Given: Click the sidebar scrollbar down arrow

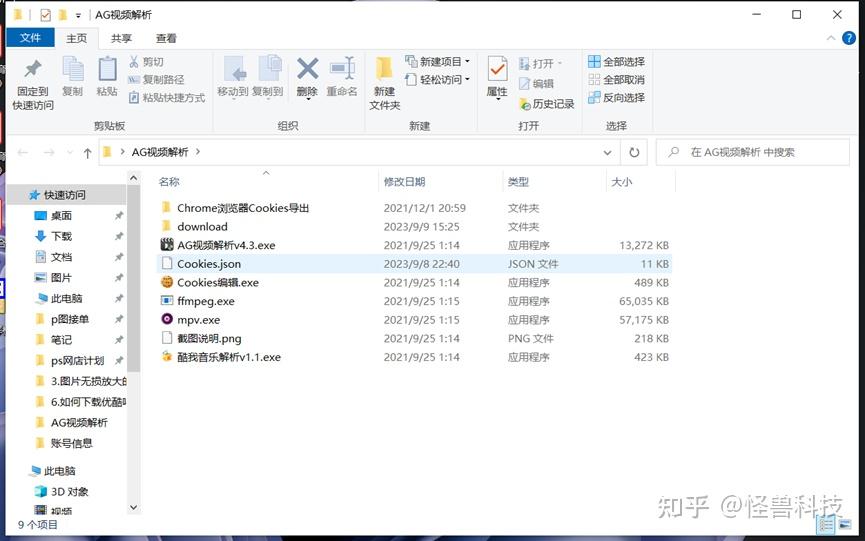Looking at the screenshot, I should pos(134,507).
